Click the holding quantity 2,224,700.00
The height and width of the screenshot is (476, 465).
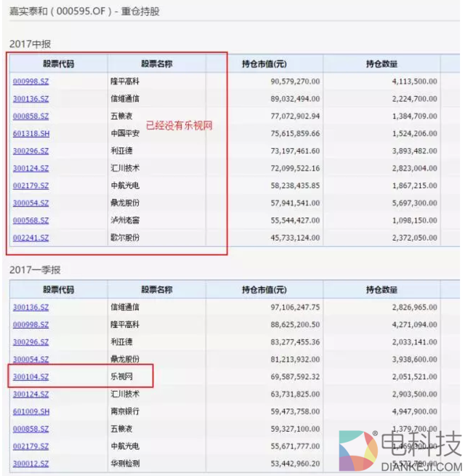tap(415, 99)
